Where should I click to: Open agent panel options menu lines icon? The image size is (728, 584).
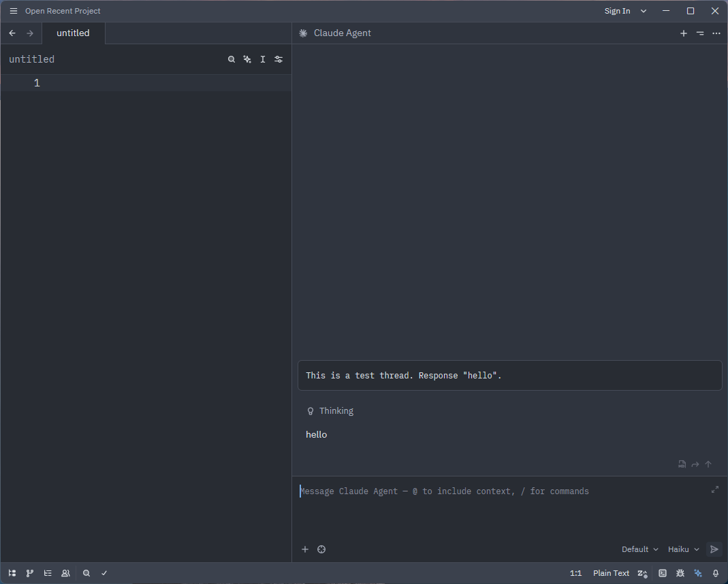(700, 33)
